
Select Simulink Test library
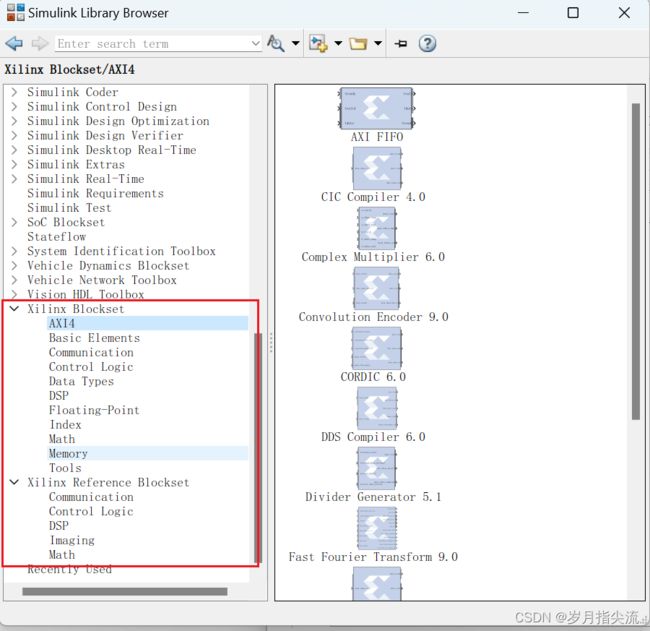[69, 208]
